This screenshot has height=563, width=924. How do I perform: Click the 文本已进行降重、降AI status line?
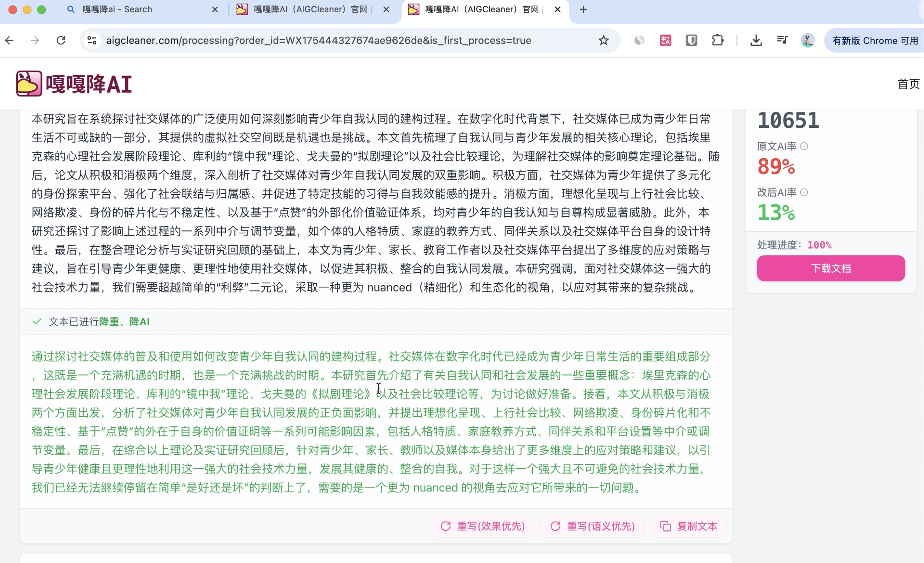coord(99,322)
